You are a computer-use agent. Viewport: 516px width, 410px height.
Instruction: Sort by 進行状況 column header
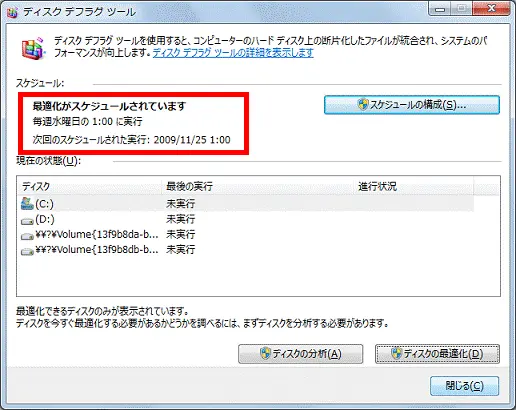(x=414, y=186)
